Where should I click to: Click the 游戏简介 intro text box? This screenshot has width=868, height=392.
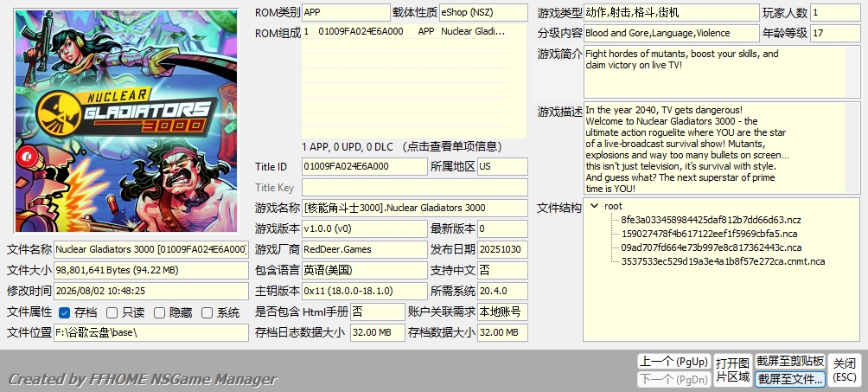[x=722, y=72]
